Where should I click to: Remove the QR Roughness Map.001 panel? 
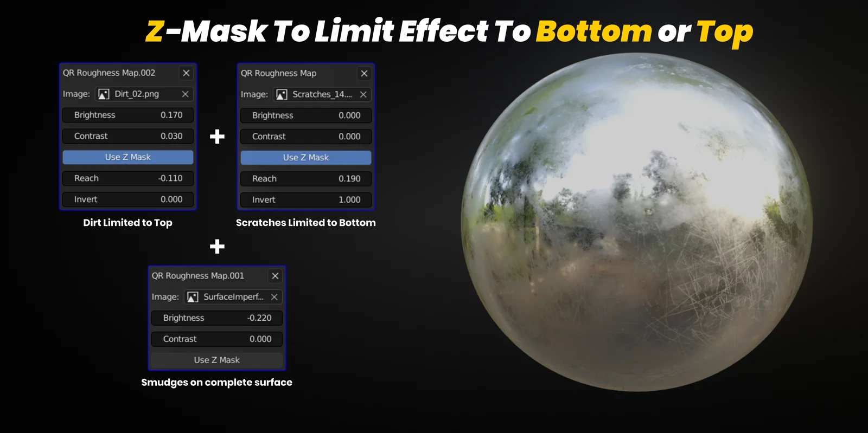pyautogui.click(x=275, y=276)
